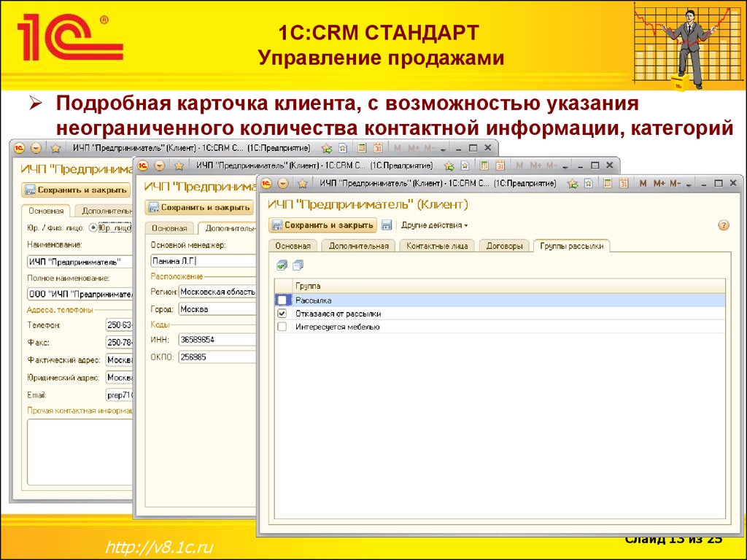Image resolution: width=747 pixels, height=560 pixels.
Task: Uncheck the Отказался от рассылки checkbox
Action: [282, 314]
